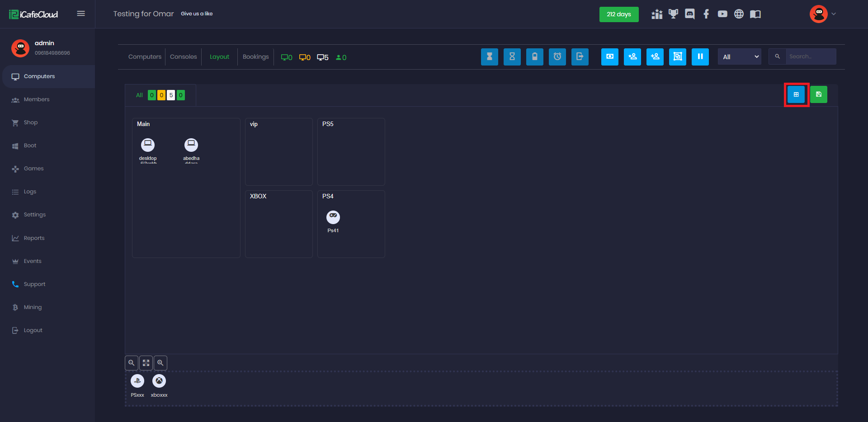Click the 212 days button
Viewport: 868px width, 422px height.
(618, 14)
